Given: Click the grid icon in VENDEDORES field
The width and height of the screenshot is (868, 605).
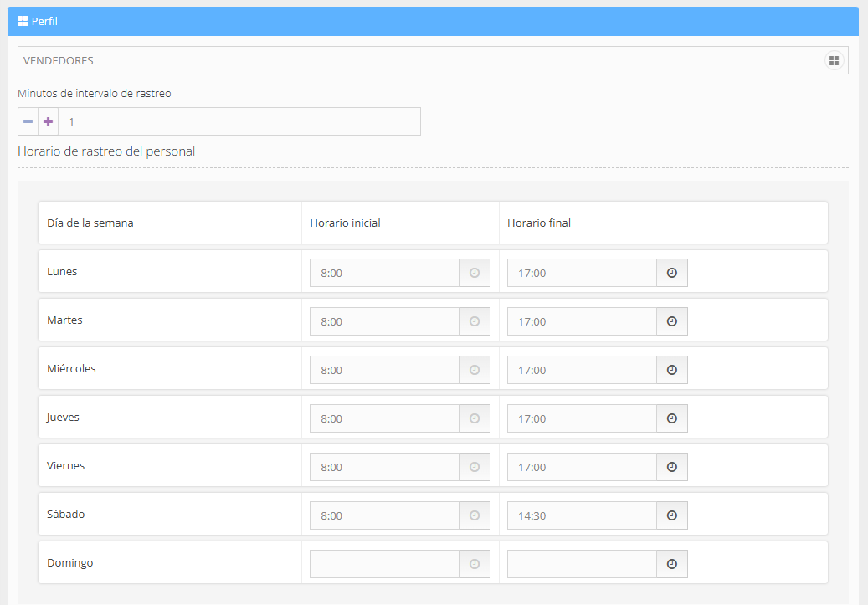Looking at the screenshot, I should coord(833,60).
